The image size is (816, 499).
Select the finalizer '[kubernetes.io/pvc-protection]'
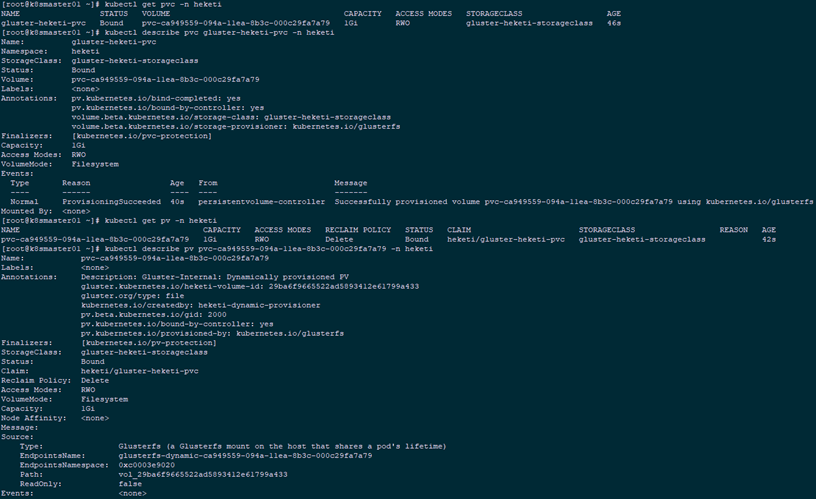[x=142, y=136]
